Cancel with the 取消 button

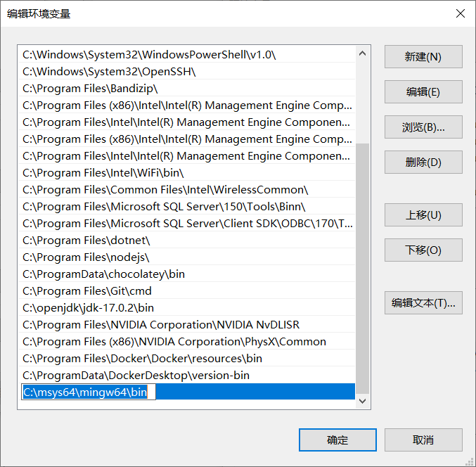(x=423, y=440)
